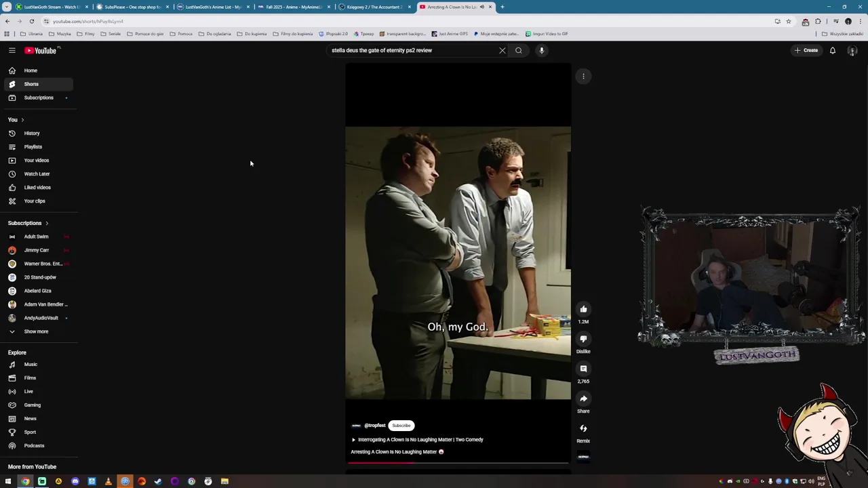Open linked video Interrogating A Clown
Screen dimensions: 868x488
417,439
